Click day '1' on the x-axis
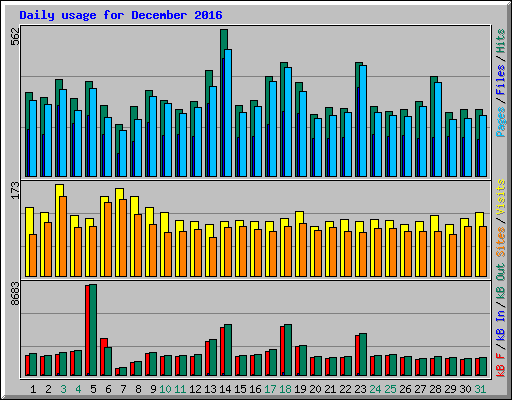 [x=33, y=389]
